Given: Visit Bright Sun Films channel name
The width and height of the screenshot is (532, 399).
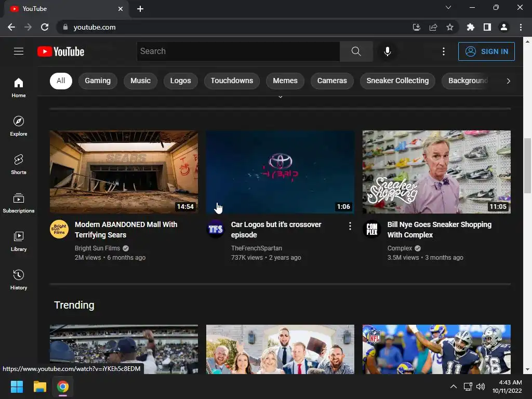Looking at the screenshot, I should point(97,248).
